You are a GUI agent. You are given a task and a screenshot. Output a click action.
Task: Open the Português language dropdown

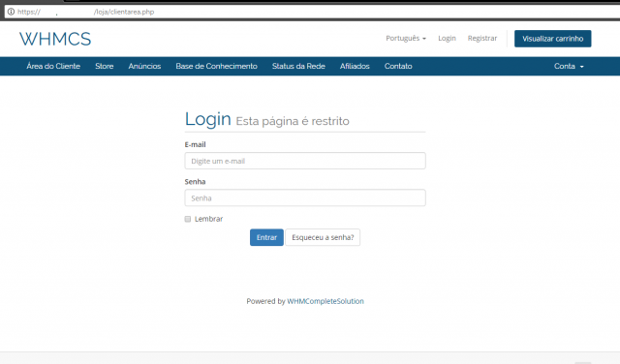[406, 38]
